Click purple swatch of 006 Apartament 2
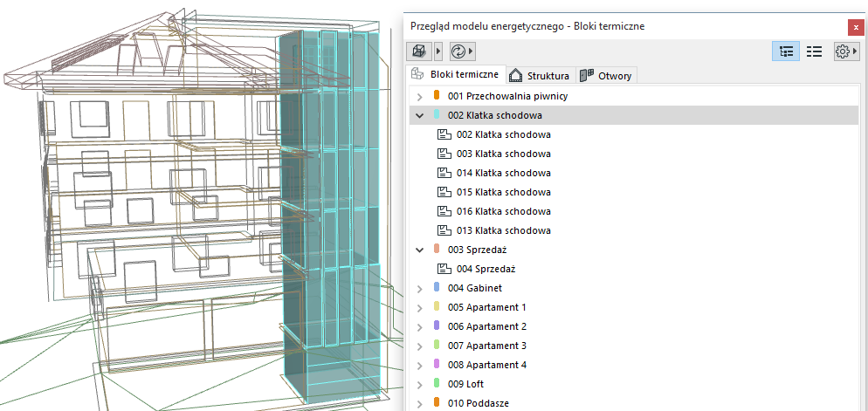Screen dimensions: 868x411 tap(437, 325)
